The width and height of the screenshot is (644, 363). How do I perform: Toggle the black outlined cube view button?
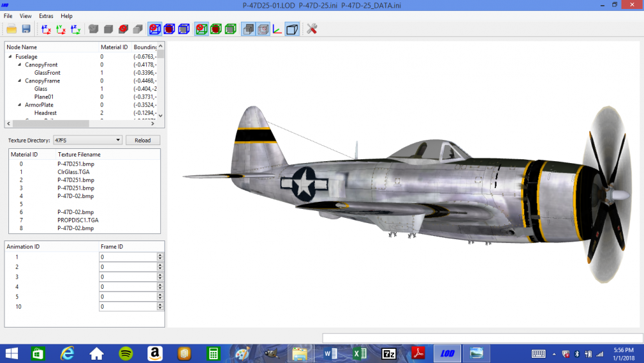(292, 29)
